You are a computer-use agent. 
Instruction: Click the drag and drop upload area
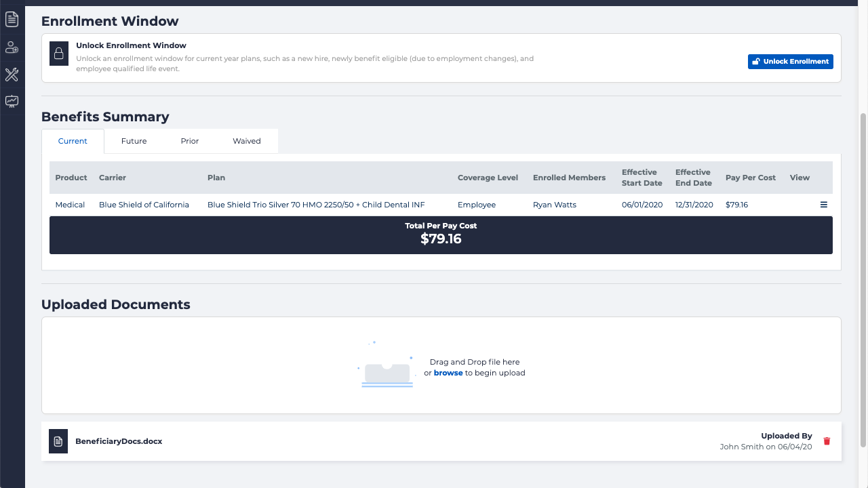(441, 365)
